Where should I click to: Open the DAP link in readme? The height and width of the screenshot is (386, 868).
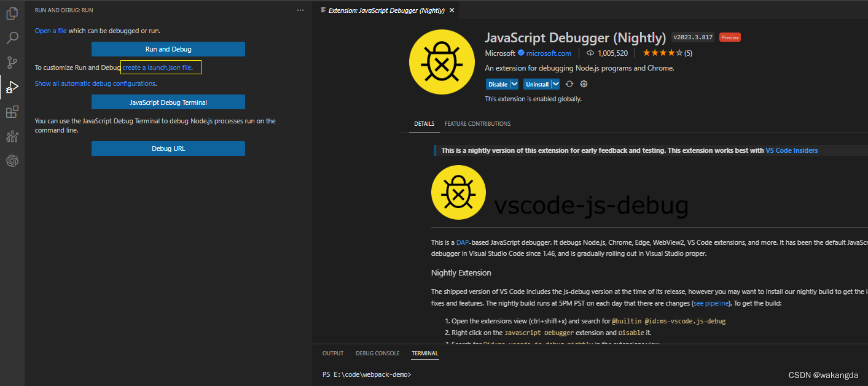click(x=462, y=242)
